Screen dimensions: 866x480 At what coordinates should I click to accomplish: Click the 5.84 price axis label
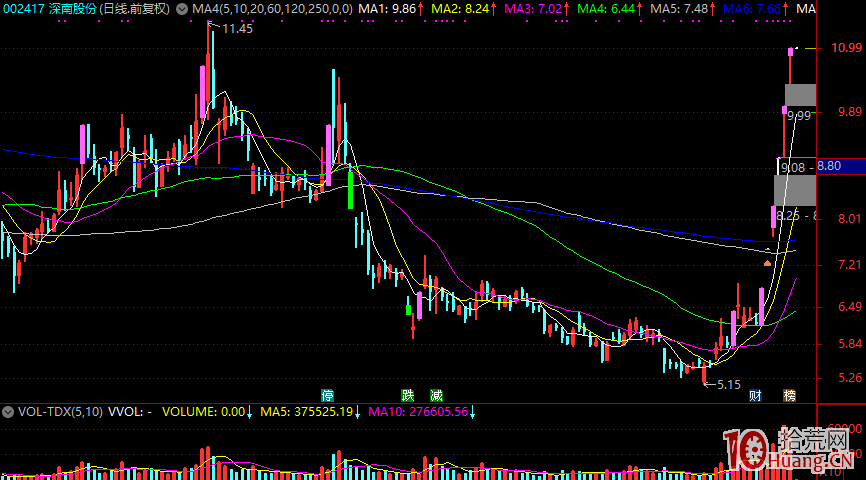point(850,344)
